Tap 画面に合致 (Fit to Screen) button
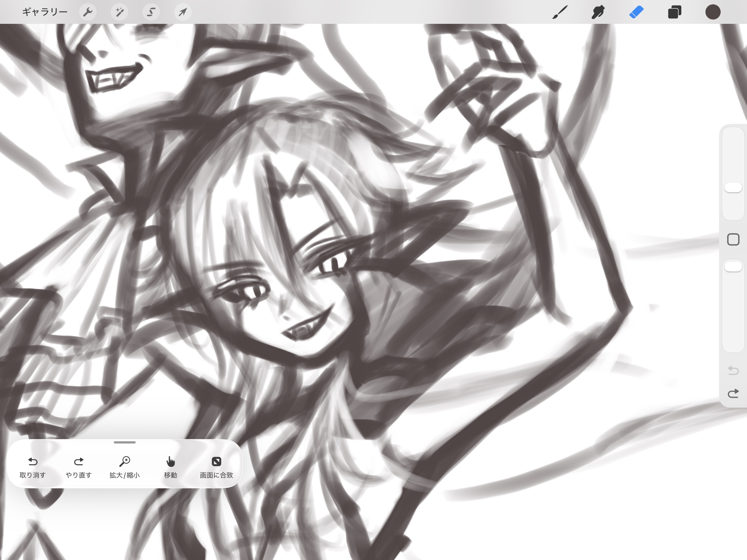 (x=216, y=466)
